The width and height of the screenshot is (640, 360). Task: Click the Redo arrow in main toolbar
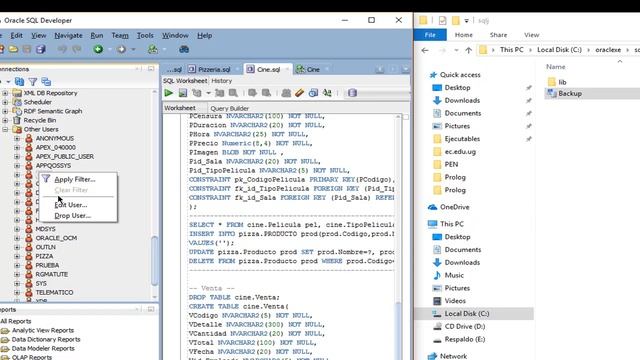(x=76, y=49)
